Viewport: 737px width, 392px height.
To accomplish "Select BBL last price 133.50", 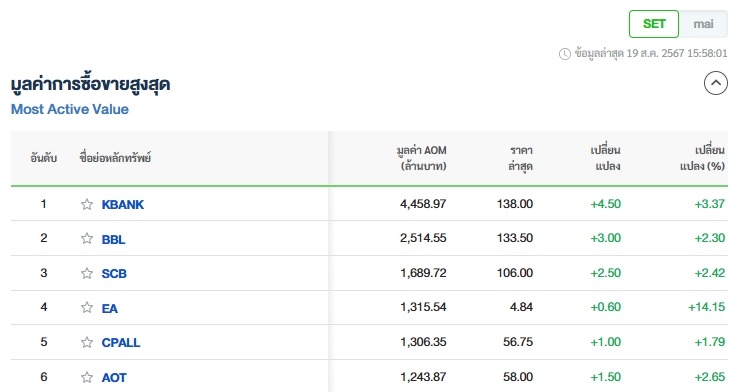I will tap(515, 238).
